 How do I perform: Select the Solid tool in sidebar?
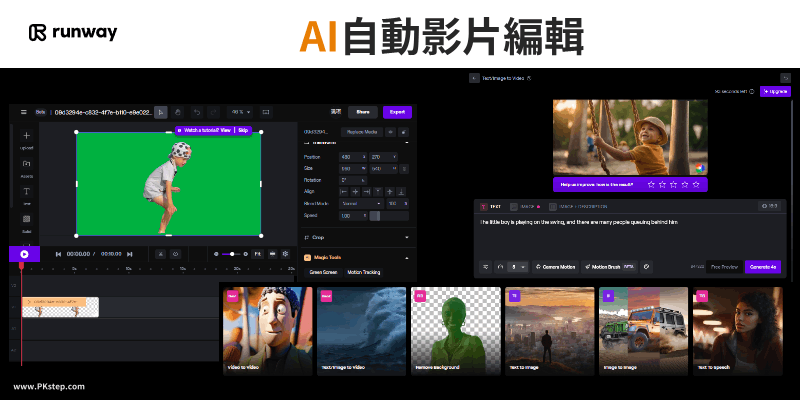(x=27, y=219)
